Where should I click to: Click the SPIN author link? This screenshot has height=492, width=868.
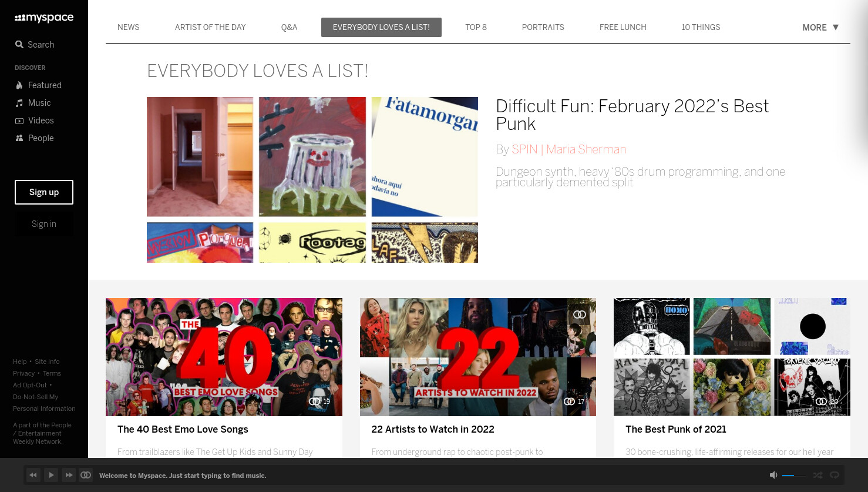tap(524, 149)
